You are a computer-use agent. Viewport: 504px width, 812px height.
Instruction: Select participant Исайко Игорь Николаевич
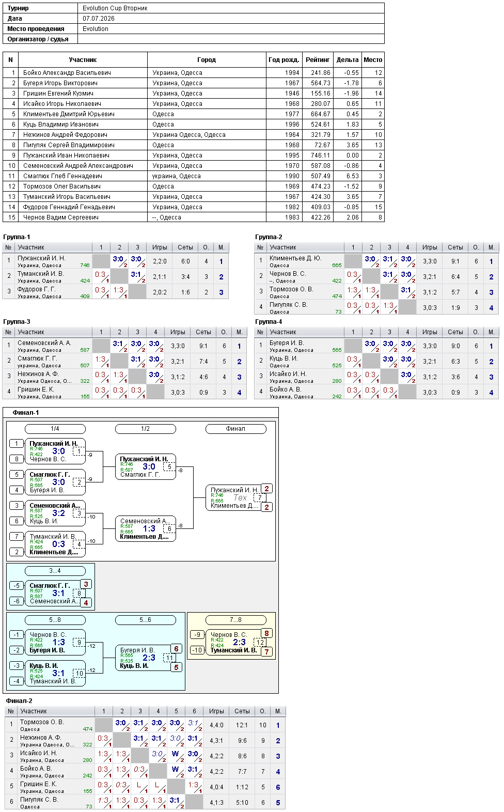coord(62,104)
